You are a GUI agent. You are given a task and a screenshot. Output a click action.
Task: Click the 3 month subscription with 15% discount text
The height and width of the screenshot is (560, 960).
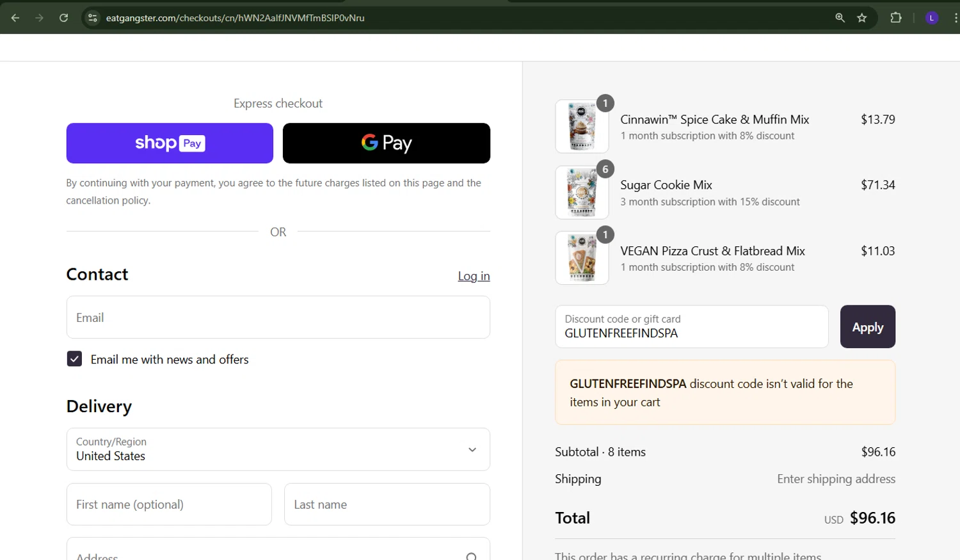click(x=710, y=202)
